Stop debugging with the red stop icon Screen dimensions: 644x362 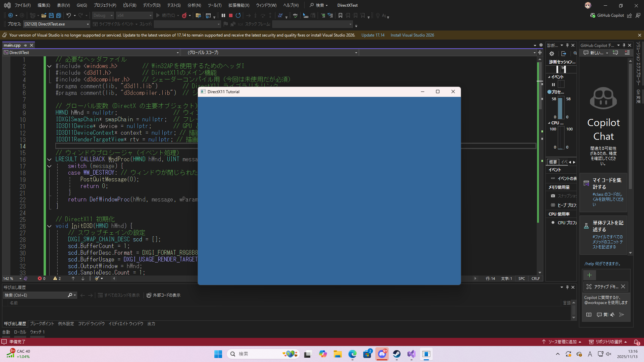(231, 15)
